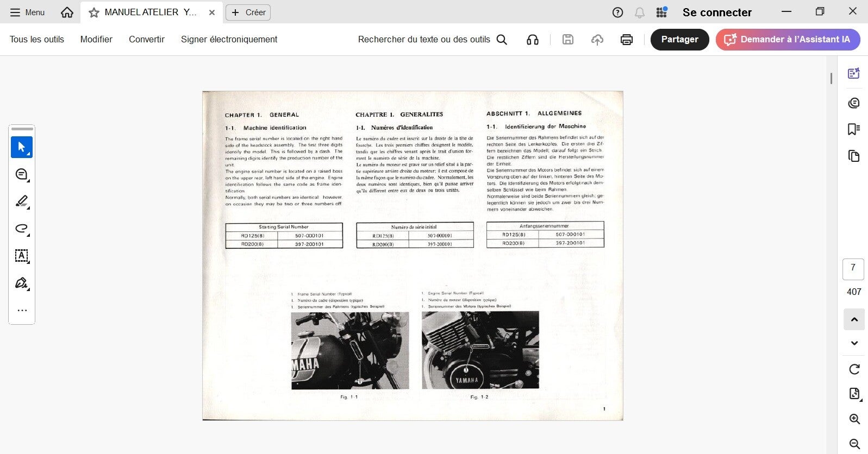This screenshot has height=454, width=868.
Task: Open the AI assistant panel icon
Action: tap(854, 73)
